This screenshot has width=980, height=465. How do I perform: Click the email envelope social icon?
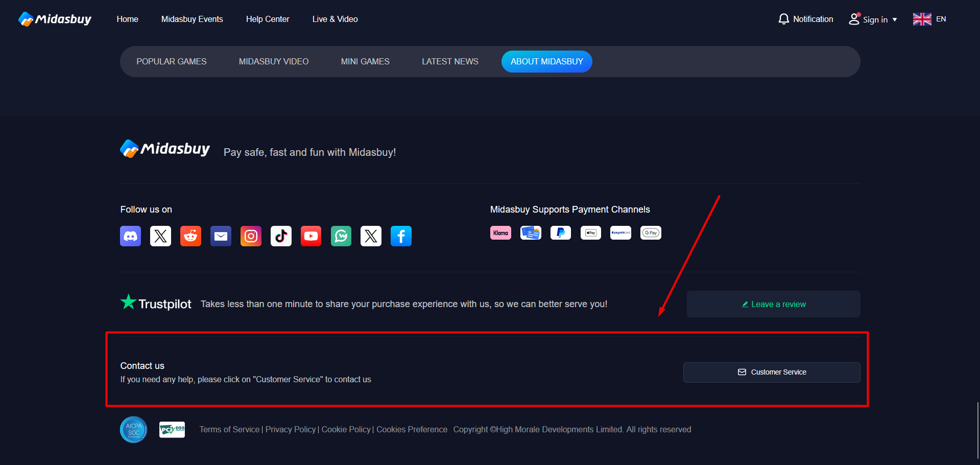coord(221,236)
